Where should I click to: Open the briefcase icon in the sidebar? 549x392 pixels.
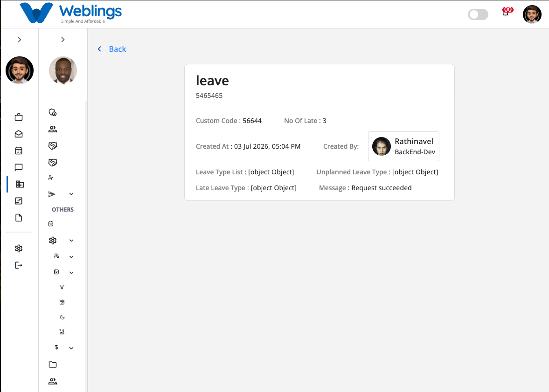click(19, 117)
